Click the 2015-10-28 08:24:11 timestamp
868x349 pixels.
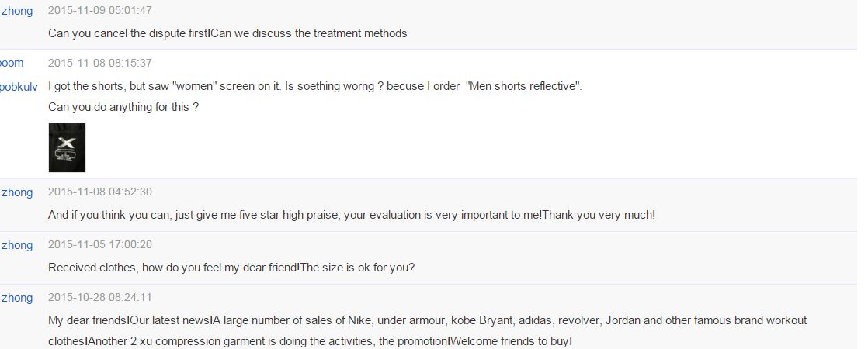pos(100,298)
